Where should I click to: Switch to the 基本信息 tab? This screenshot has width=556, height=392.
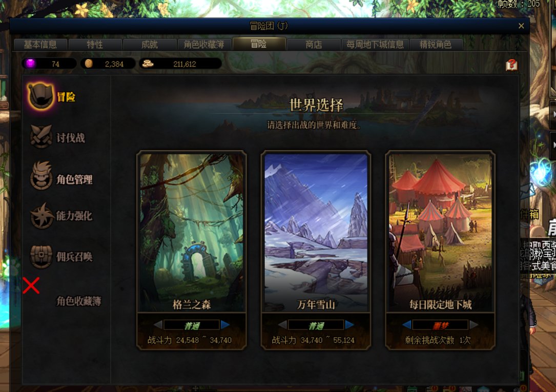click(40, 45)
